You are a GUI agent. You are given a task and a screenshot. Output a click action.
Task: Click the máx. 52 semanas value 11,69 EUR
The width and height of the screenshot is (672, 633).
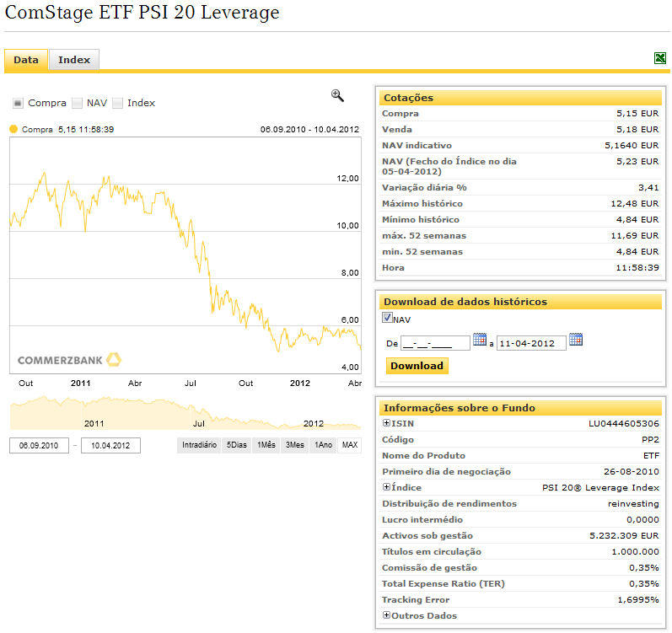(x=635, y=235)
